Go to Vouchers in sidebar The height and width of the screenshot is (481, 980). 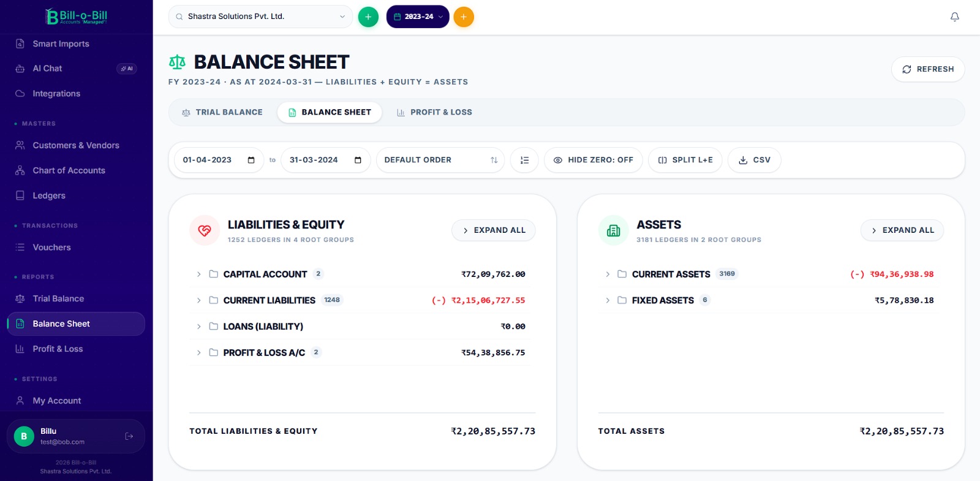76,247
